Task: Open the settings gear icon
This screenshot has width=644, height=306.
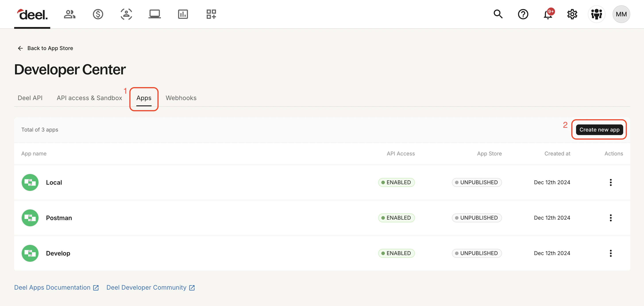Action: click(x=572, y=14)
